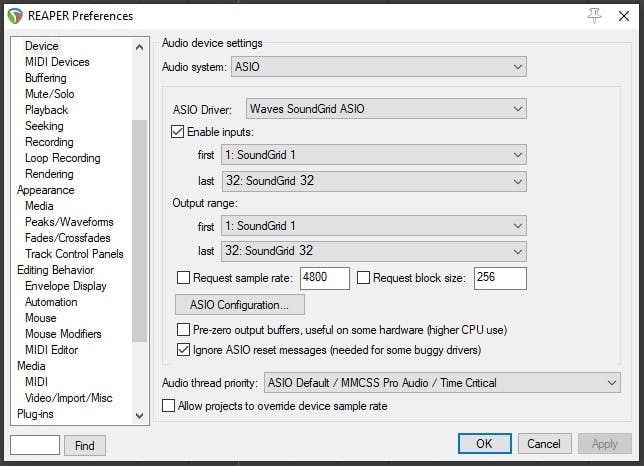Click the category list scroll down arrow
The image size is (644, 466).
click(x=139, y=415)
